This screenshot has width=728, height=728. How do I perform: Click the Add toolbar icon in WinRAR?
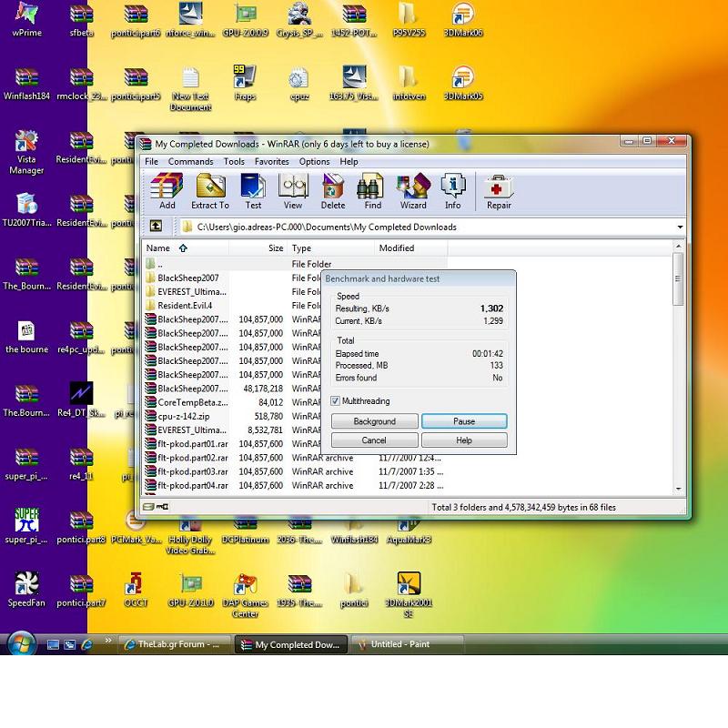(x=167, y=191)
